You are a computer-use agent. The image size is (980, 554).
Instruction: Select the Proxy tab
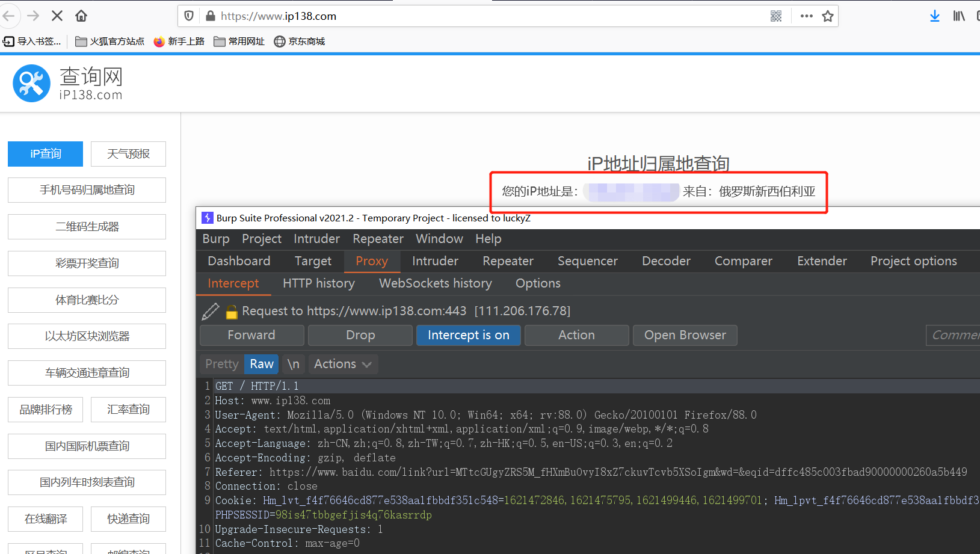click(372, 261)
